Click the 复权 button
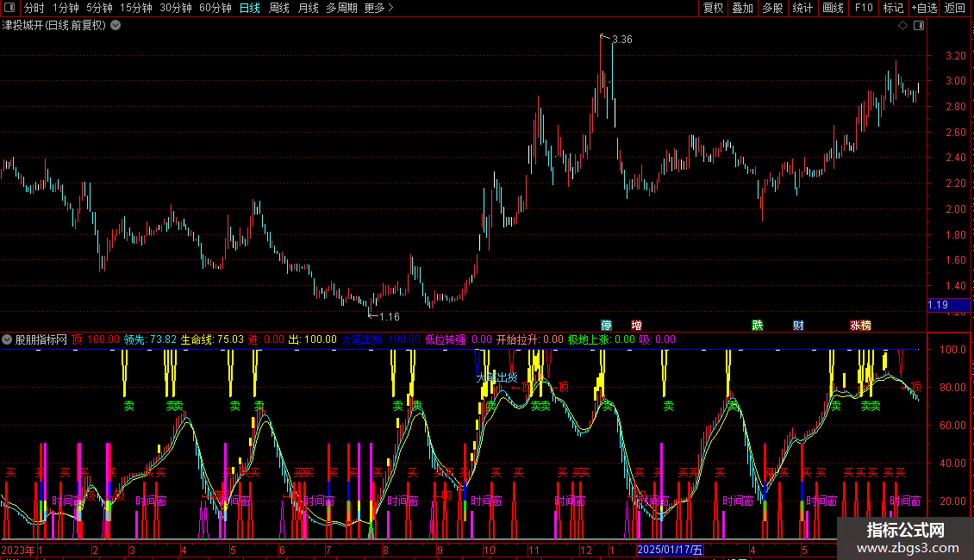 [x=713, y=8]
